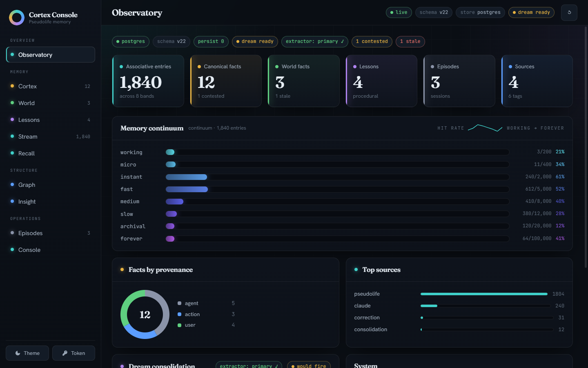Click the Theme button
The height and width of the screenshot is (368, 588).
pos(27,353)
